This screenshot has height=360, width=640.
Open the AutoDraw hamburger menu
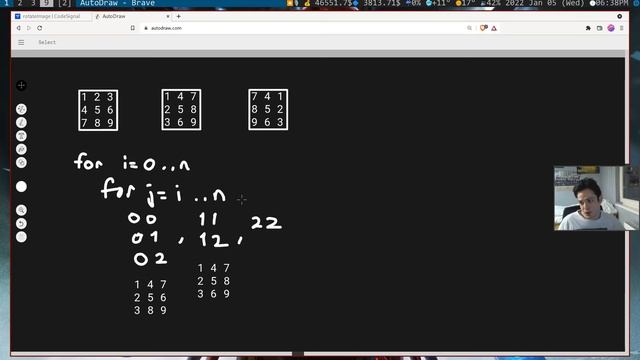point(21,42)
